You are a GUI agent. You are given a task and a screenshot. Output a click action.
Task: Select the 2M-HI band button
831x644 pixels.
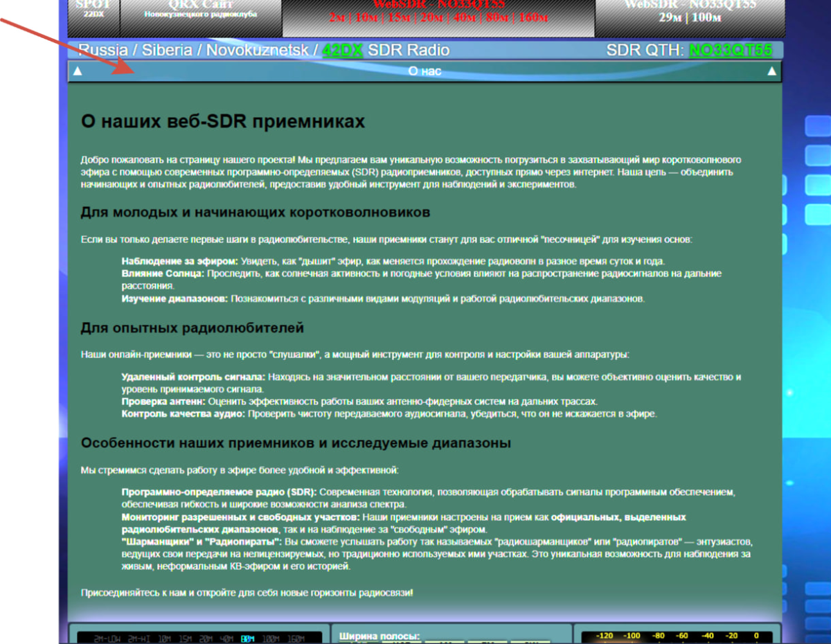click(x=141, y=638)
